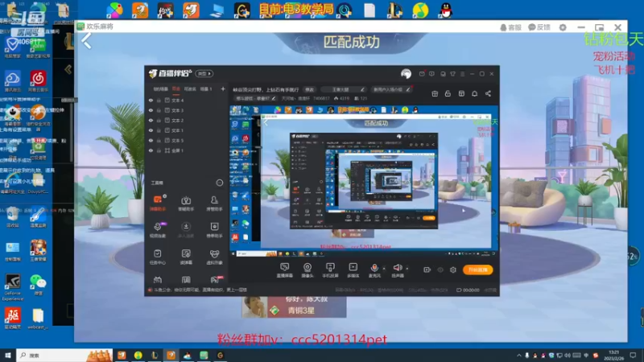The height and width of the screenshot is (362, 644).
Task: Open the notification bell in streaming app
Action: point(474,93)
